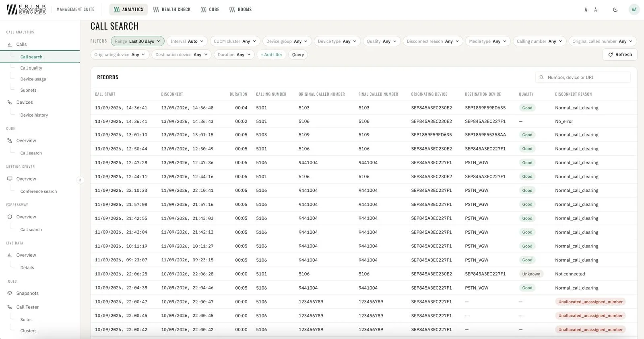Click destination device SEP1859F59ED635
Image resolution: width=644 pixels, height=339 pixels.
pyautogui.click(x=485, y=108)
